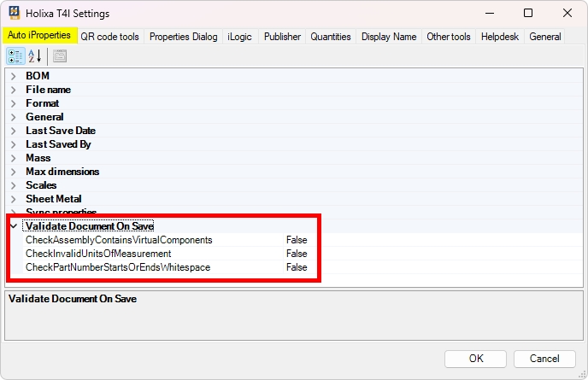Image resolution: width=588 pixels, height=380 pixels.
Task: Switch to the Publisher tab
Action: pyautogui.click(x=282, y=37)
